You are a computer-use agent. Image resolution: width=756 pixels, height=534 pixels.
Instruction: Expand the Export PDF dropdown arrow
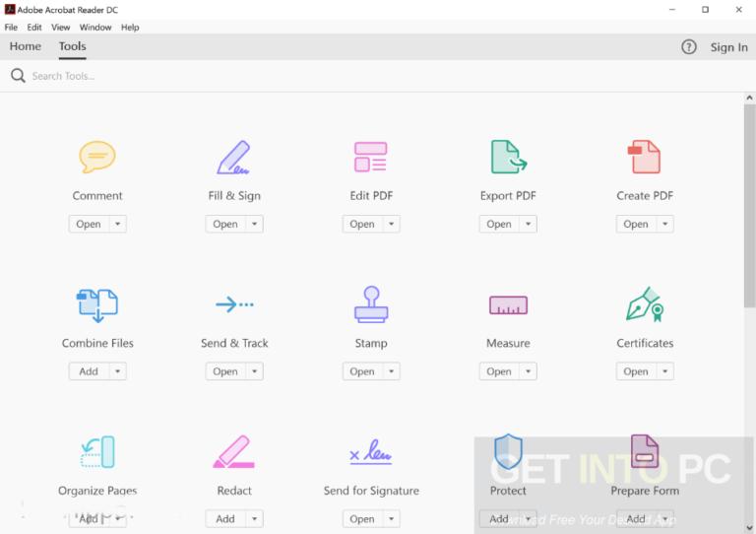529,224
